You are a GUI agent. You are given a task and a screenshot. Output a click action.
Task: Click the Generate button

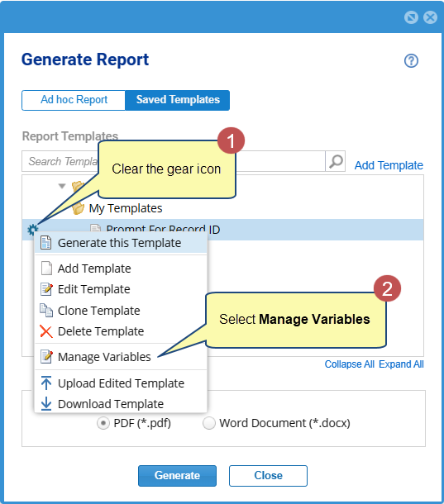(x=177, y=475)
